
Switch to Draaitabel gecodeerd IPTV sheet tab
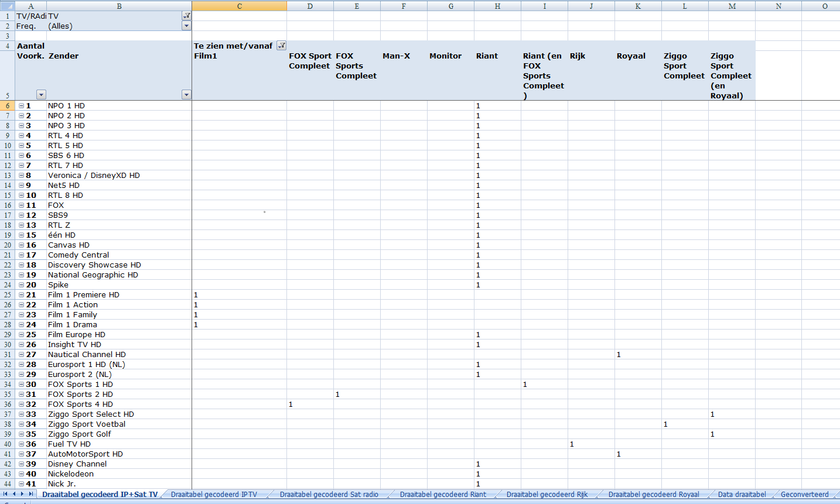pos(214,495)
